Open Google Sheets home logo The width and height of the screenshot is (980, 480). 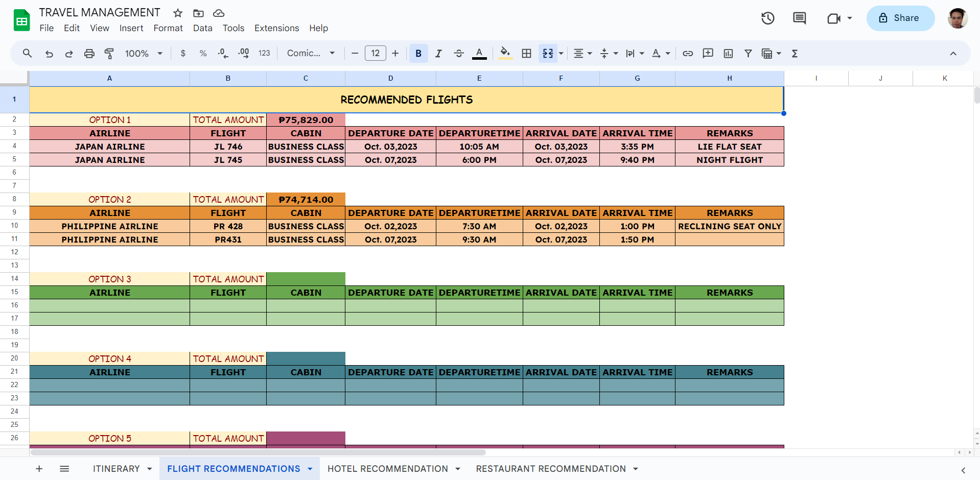(x=21, y=20)
